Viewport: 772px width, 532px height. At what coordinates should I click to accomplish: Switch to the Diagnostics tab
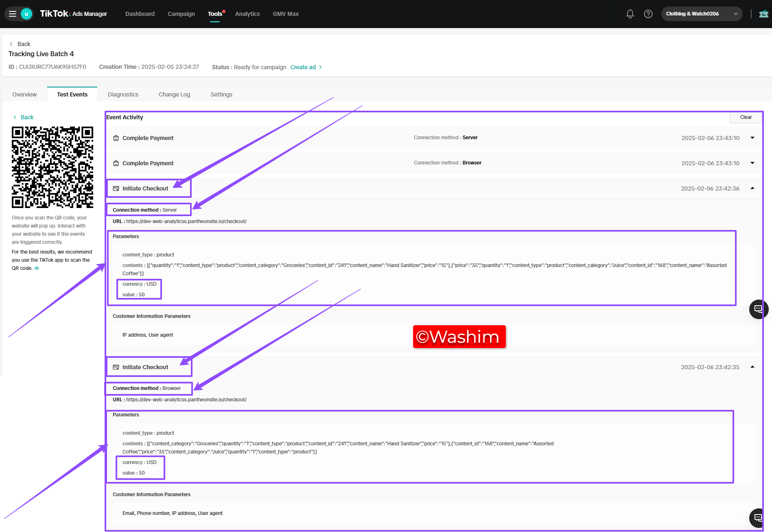(x=123, y=94)
